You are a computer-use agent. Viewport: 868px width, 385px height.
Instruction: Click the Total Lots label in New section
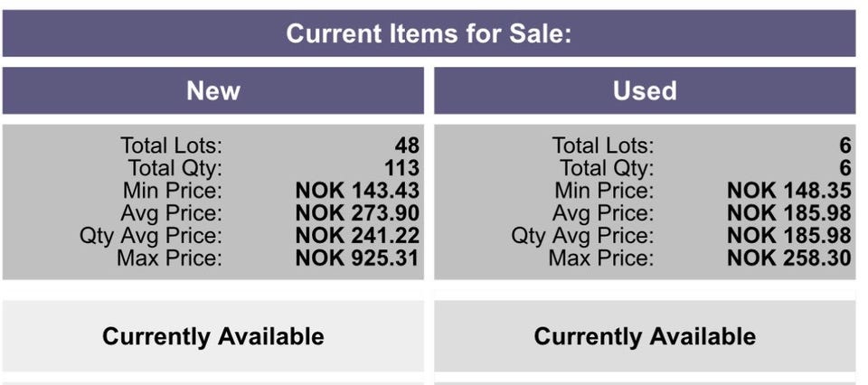click(x=171, y=146)
